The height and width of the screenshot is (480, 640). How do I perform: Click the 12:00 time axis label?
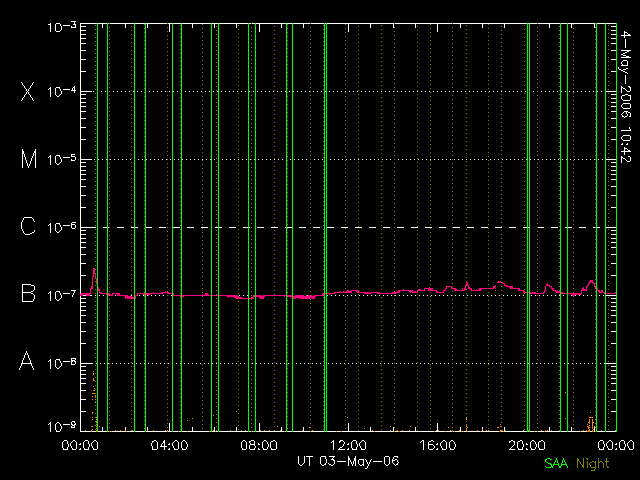pyautogui.click(x=348, y=445)
